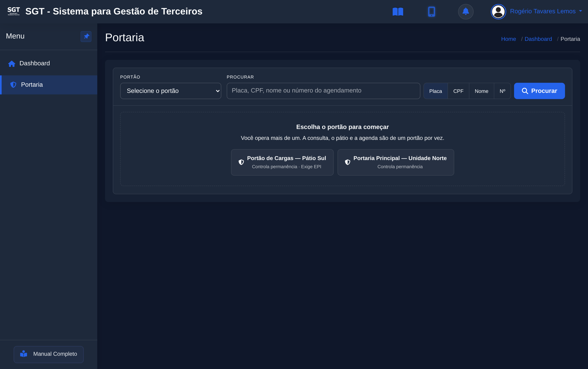Go to Home breadcrumb link
This screenshot has width=588, height=369.
(x=508, y=39)
